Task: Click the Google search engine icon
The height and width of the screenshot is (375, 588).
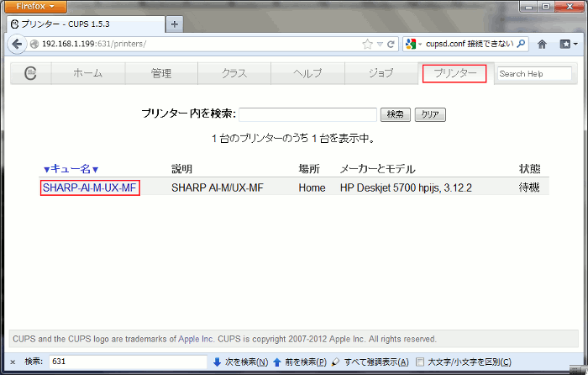Action: coord(412,44)
